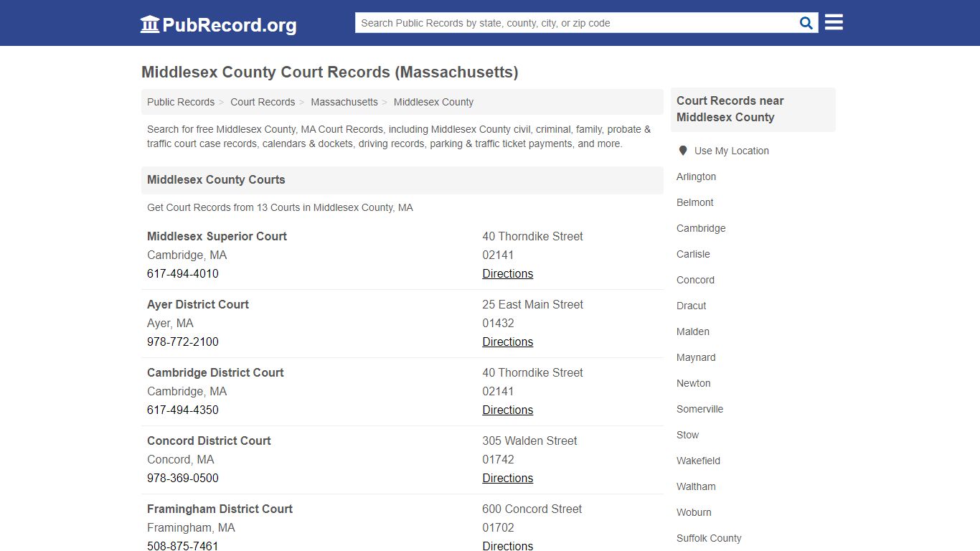This screenshot has height=551, width=980.
Task: Open Stow court records link
Action: (687, 435)
